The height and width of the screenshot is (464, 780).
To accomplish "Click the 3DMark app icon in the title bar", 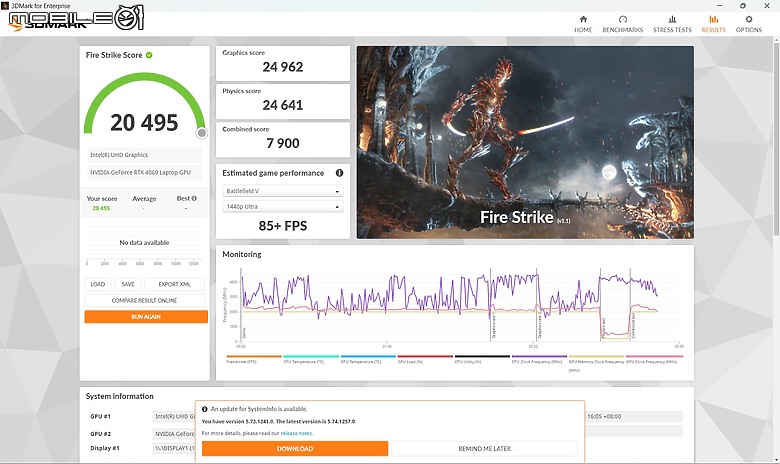I will [5, 5].
